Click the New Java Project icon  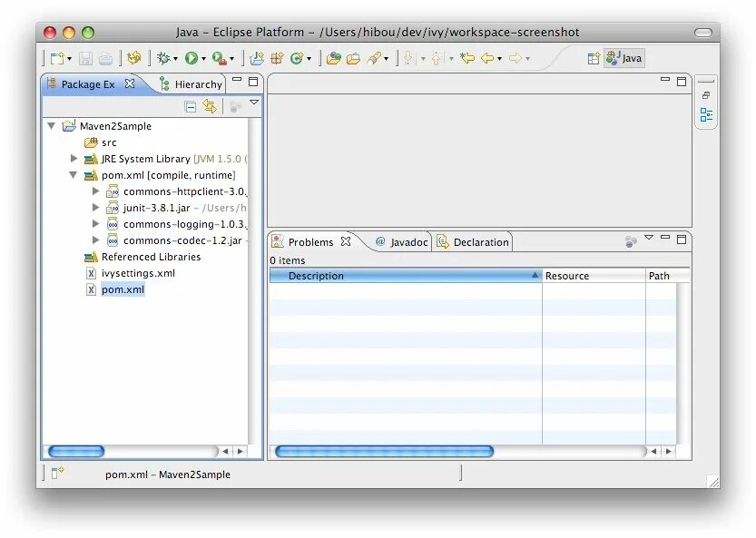tap(257, 58)
